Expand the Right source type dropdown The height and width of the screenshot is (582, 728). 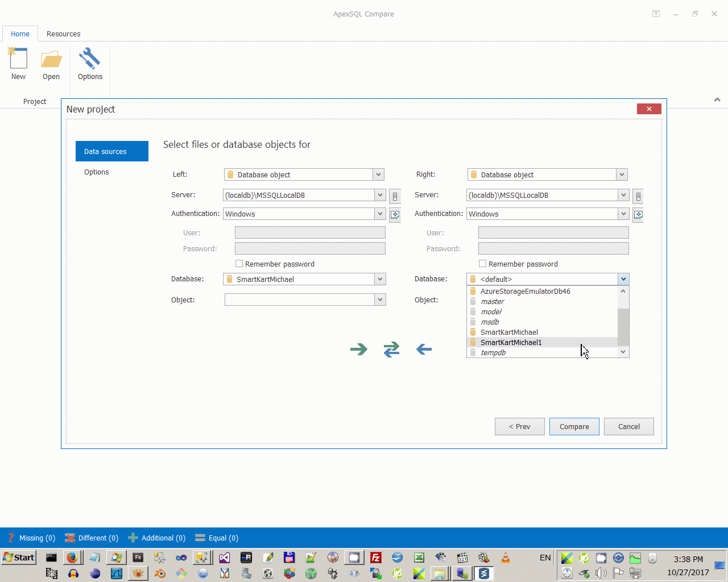(x=622, y=174)
